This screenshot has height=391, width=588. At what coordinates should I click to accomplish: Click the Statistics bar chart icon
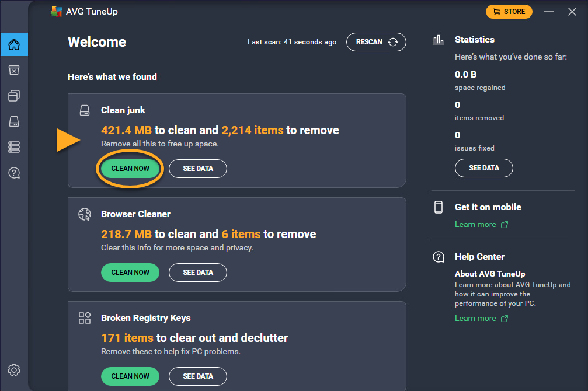point(438,40)
